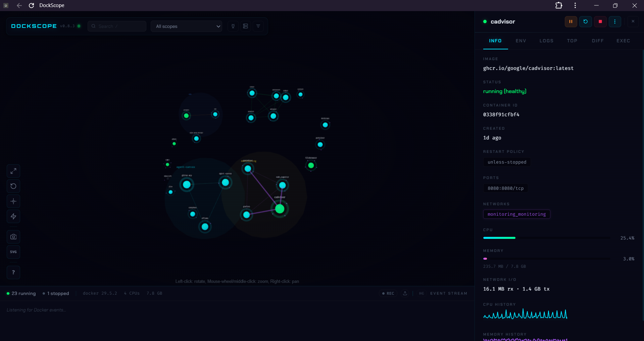Take a screenshot with camera icon

tap(13, 237)
